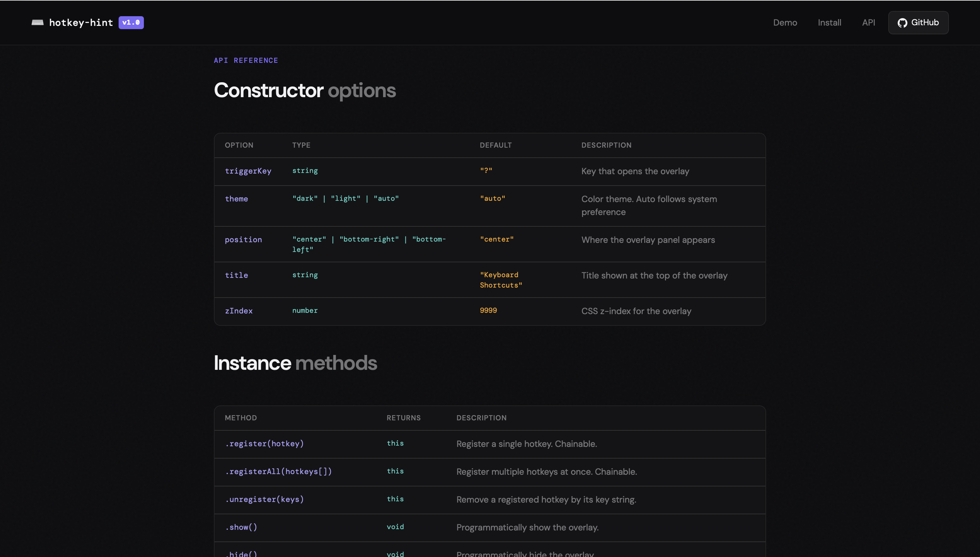
Task: Select the theme option row
Action: (x=237, y=199)
